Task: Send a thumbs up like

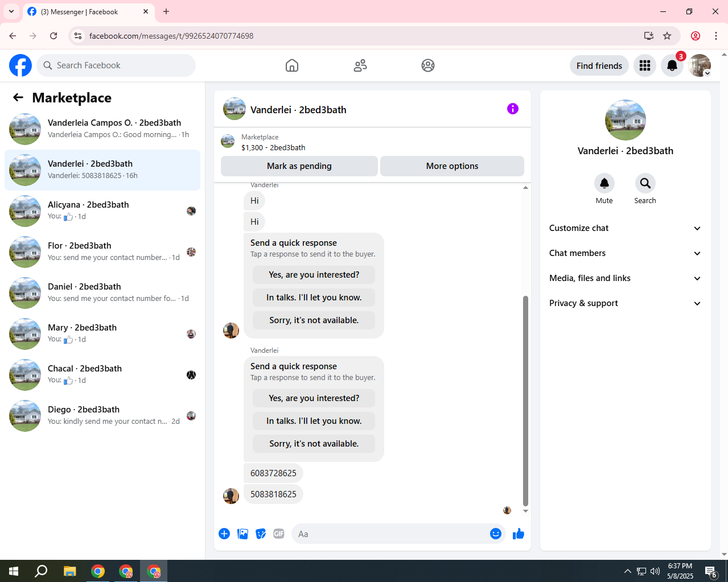Action: point(519,534)
